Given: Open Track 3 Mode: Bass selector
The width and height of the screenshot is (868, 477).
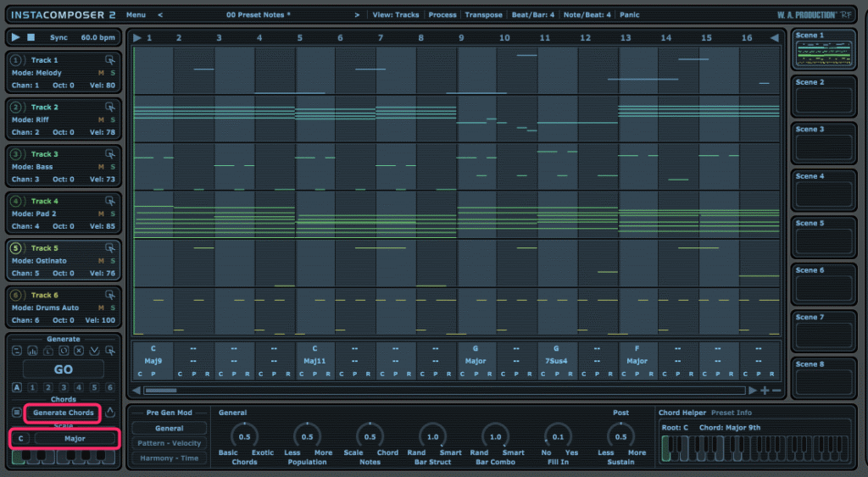Looking at the screenshot, I should point(32,167).
